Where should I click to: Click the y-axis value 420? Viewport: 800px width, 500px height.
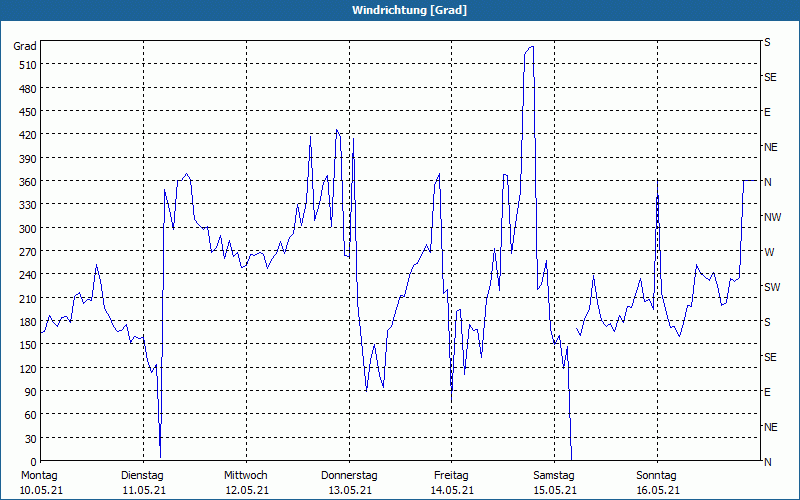tap(28, 135)
